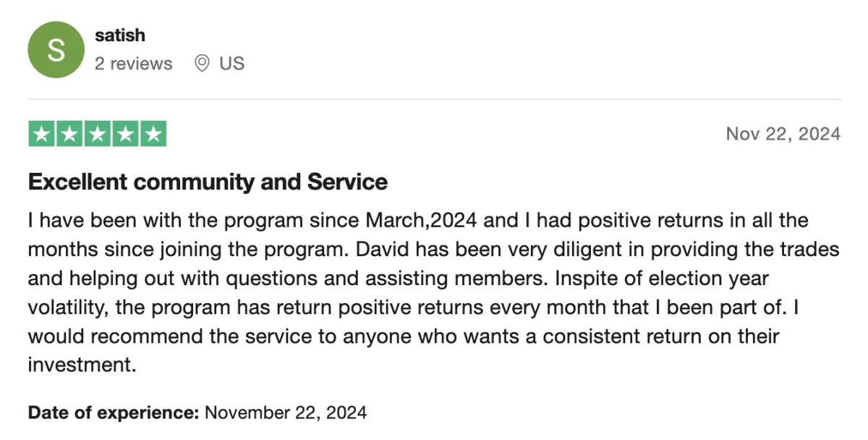Screen dimensions: 868x440
Task: Open the satish reviewer profile name
Action: tap(120, 35)
